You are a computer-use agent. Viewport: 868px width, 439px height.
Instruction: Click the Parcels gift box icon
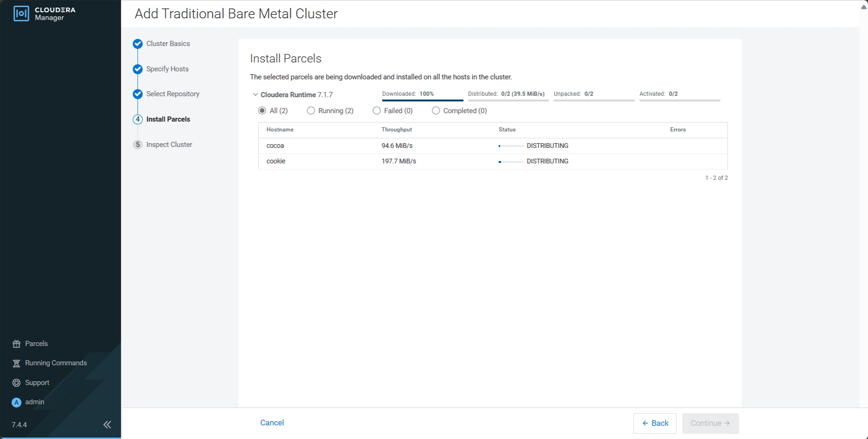point(16,344)
